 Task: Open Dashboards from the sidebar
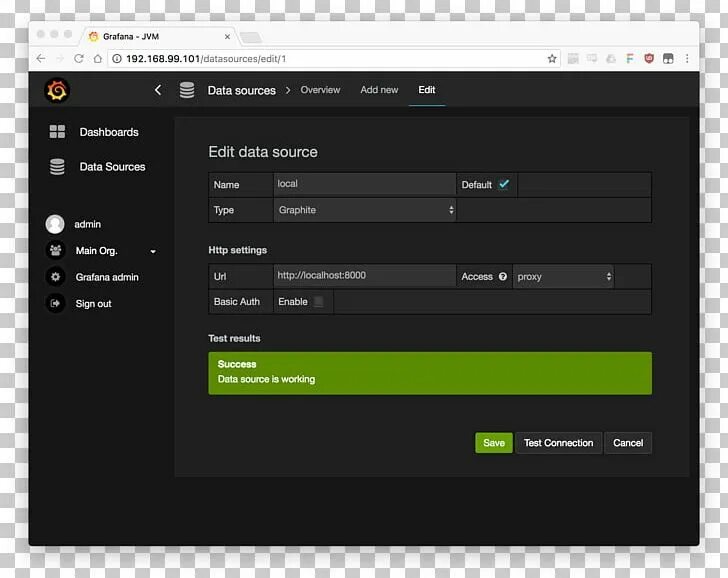point(109,132)
